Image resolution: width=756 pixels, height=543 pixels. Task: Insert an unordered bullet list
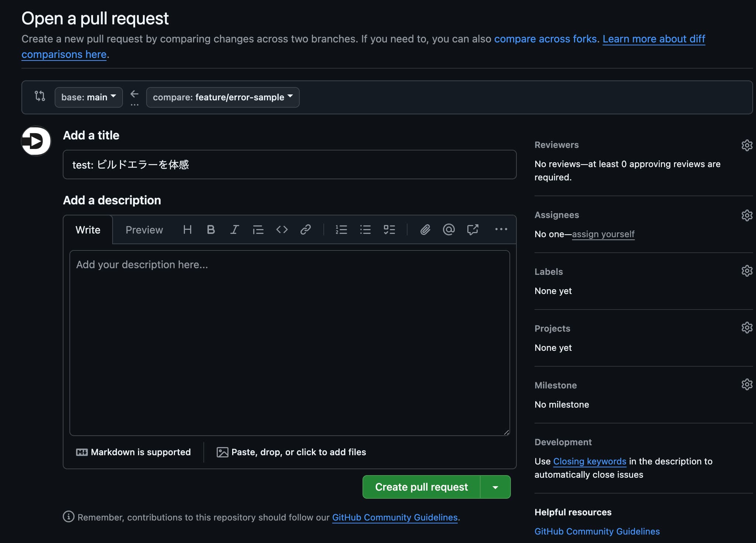(365, 230)
